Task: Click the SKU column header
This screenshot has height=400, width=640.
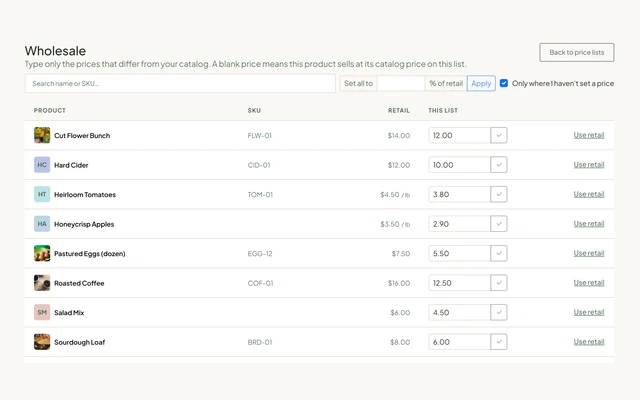Action: [x=254, y=111]
